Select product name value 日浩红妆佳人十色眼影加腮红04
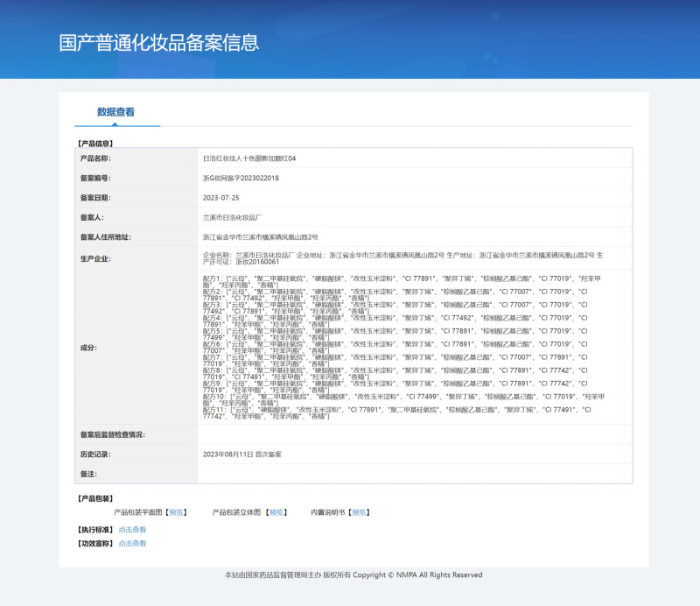The image size is (700, 606). [x=249, y=159]
